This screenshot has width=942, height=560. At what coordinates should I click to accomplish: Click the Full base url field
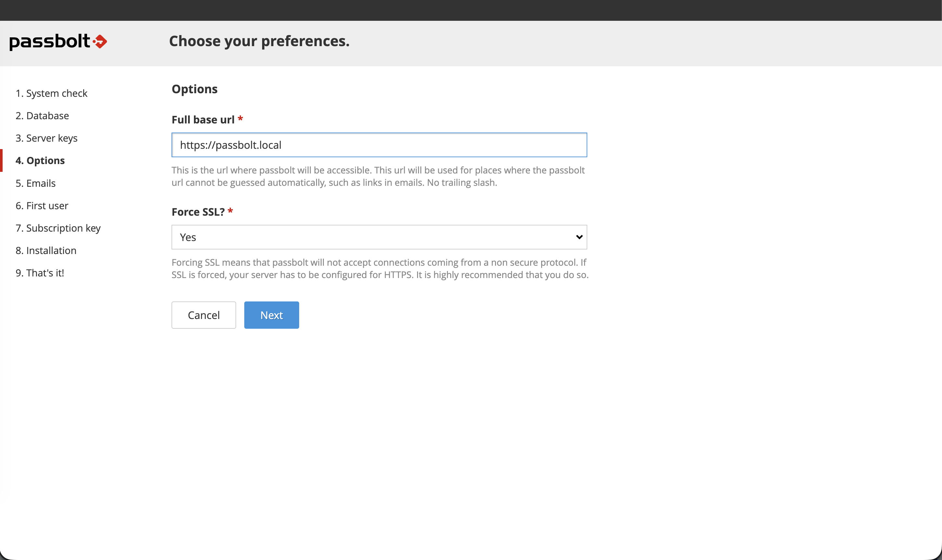(379, 145)
